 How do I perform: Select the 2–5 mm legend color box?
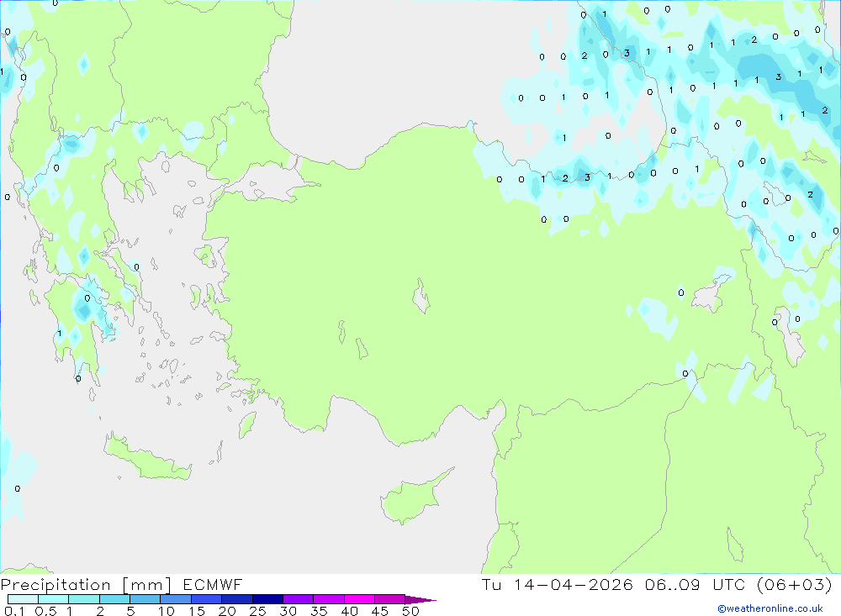tap(114, 599)
